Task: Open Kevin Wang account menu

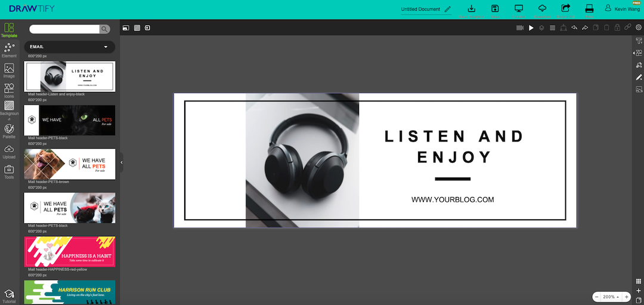Action: (621, 9)
